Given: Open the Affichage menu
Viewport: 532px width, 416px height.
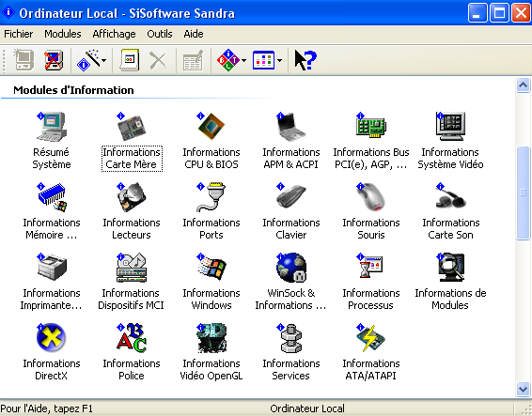Looking at the screenshot, I should click(x=114, y=34).
